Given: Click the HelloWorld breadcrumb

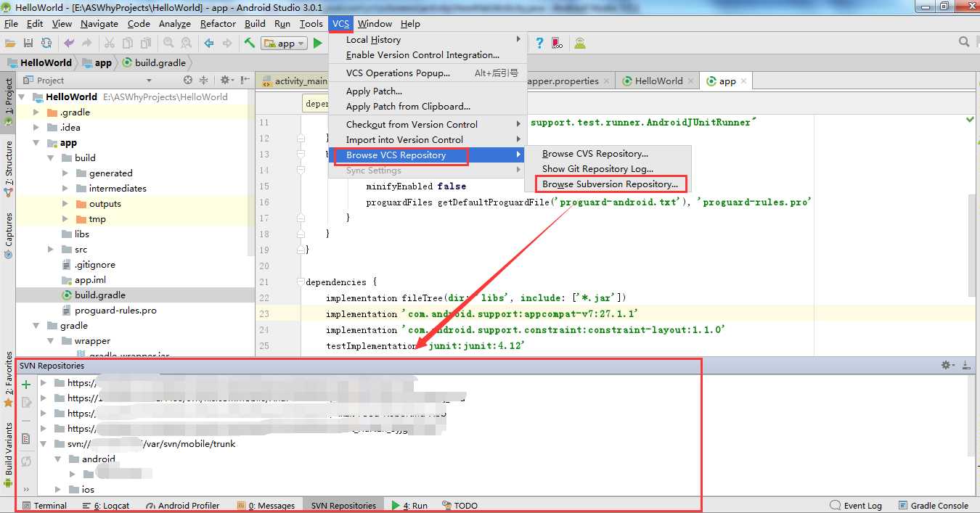Looking at the screenshot, I should tap(39, 62).
